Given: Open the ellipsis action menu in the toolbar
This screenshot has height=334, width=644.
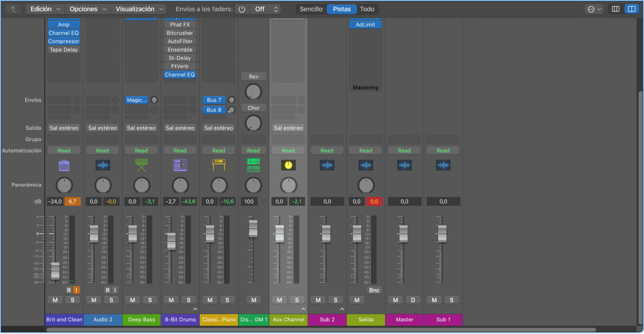Looking at the screenshot, I should pos(594,9).
